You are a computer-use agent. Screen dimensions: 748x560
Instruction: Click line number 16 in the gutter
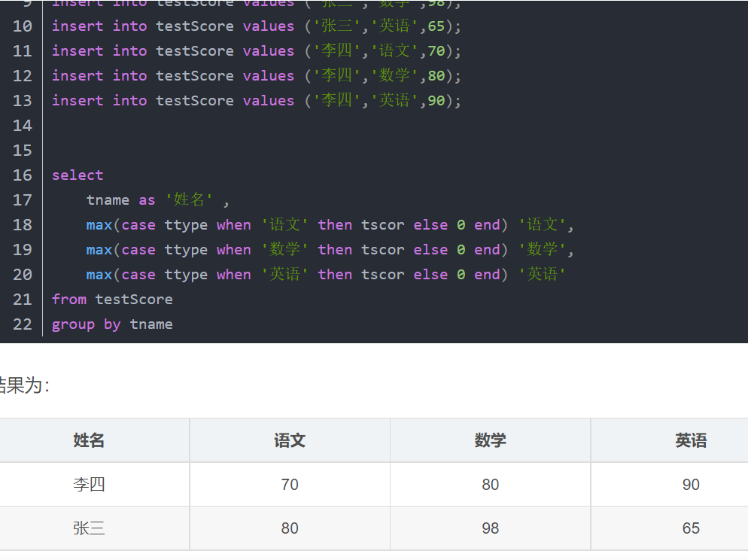pyautogui.click(x=23, y=175)
